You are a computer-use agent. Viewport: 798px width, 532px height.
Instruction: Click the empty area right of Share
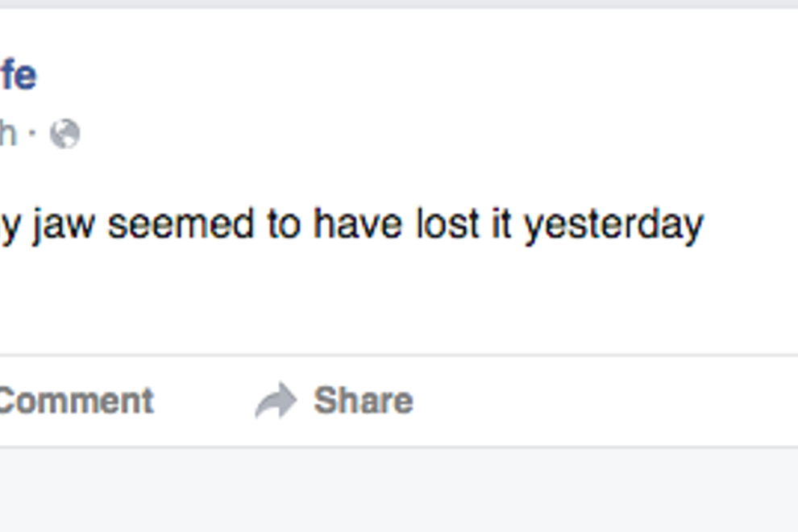(x=605, y=401)
